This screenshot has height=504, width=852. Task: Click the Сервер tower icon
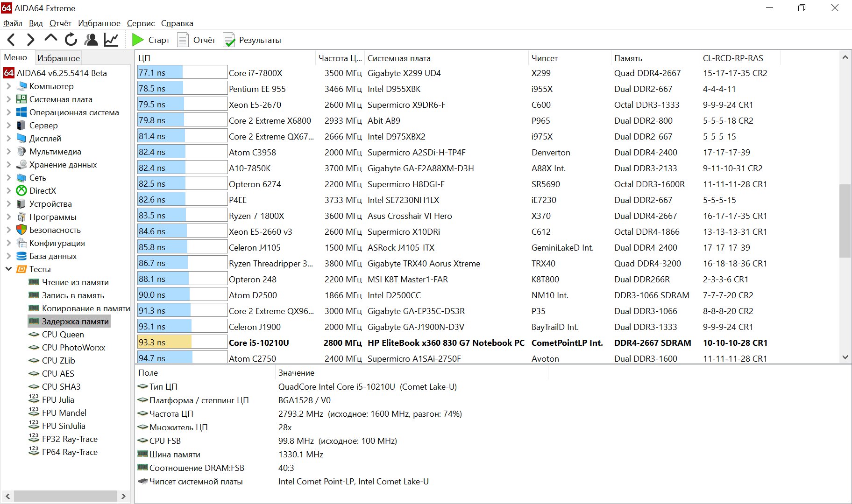click(21, 126)
